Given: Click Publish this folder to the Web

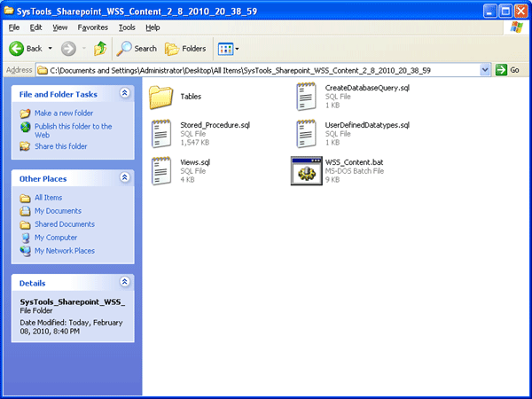Looking at the screenshot, I should (x=74, y=130).
